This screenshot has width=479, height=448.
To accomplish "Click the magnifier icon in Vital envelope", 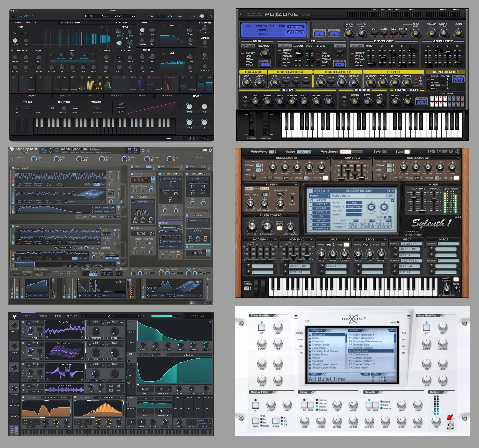I will pos(210,322).
